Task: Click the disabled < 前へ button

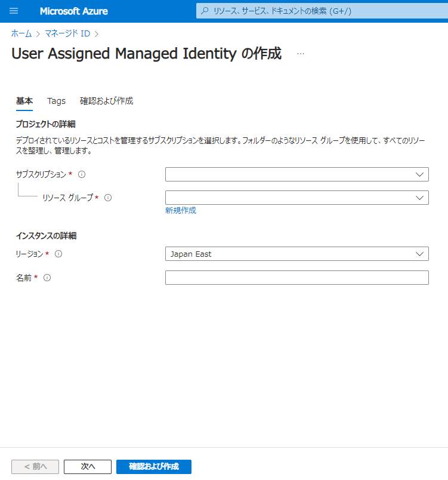Action: tap(35, 466)
